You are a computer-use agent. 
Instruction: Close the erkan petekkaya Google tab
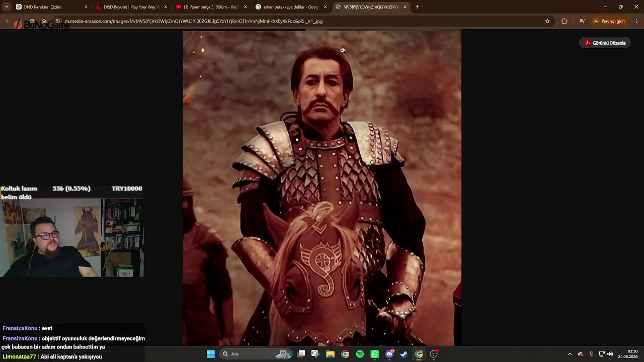coord(326,7)
